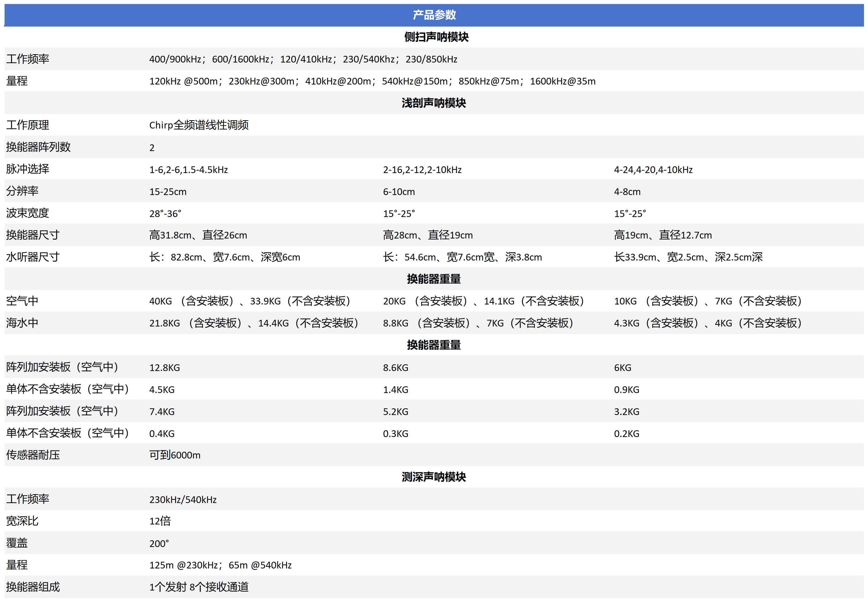Select the 宽深比 row label
Image resolution: width=868 pixels, height=602 pixels.
click(22, 521)
